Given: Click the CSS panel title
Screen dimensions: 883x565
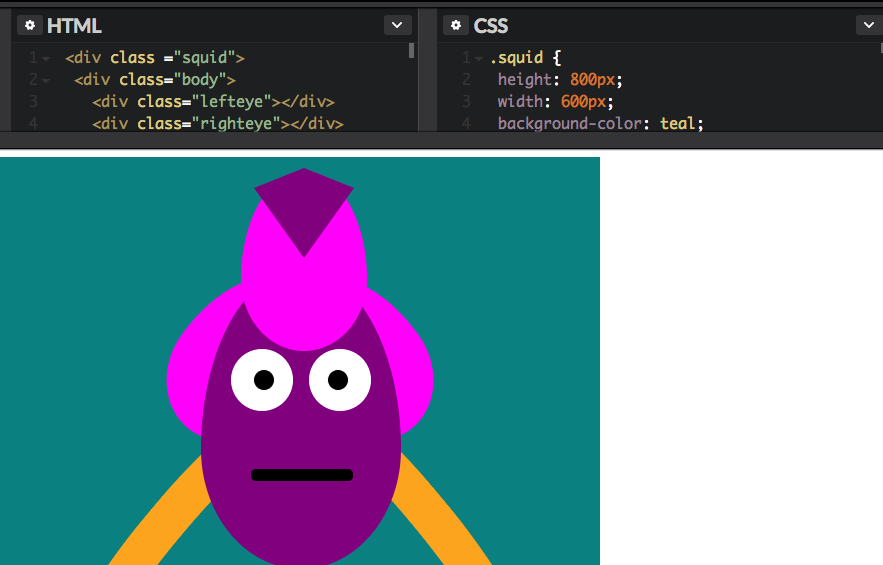Looking at the screenshot, I should [x=491, y=26].
